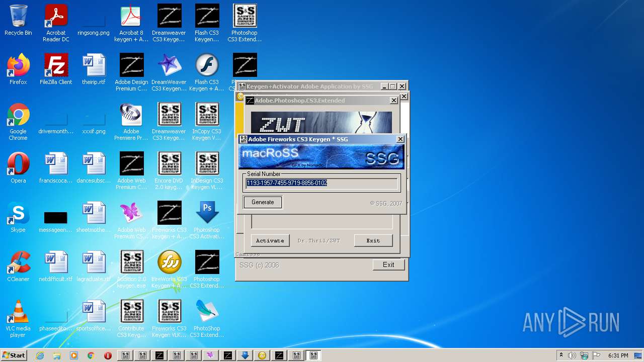Launch Skype from desktop
The image size is (644, 362).
(18, 217)
